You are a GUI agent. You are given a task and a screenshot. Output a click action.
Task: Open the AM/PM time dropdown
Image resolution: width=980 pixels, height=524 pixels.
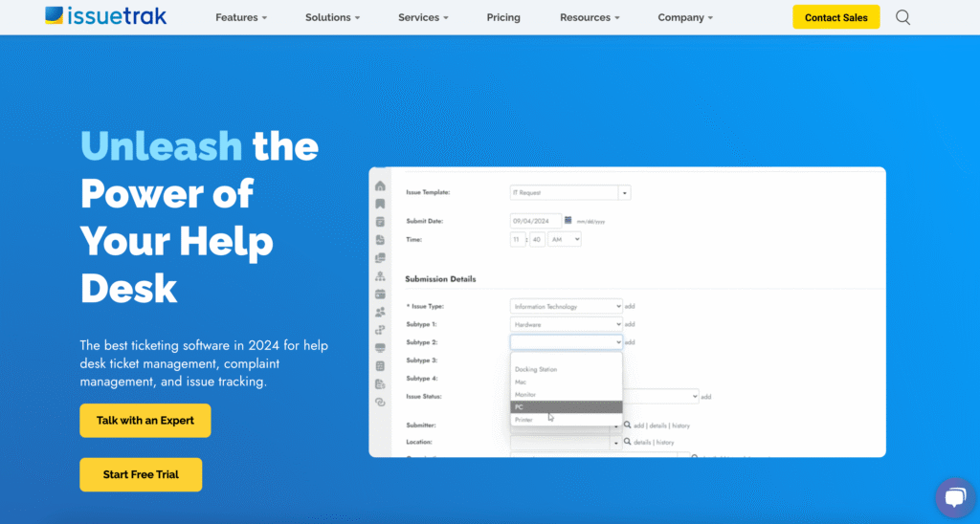coord(565,239)
